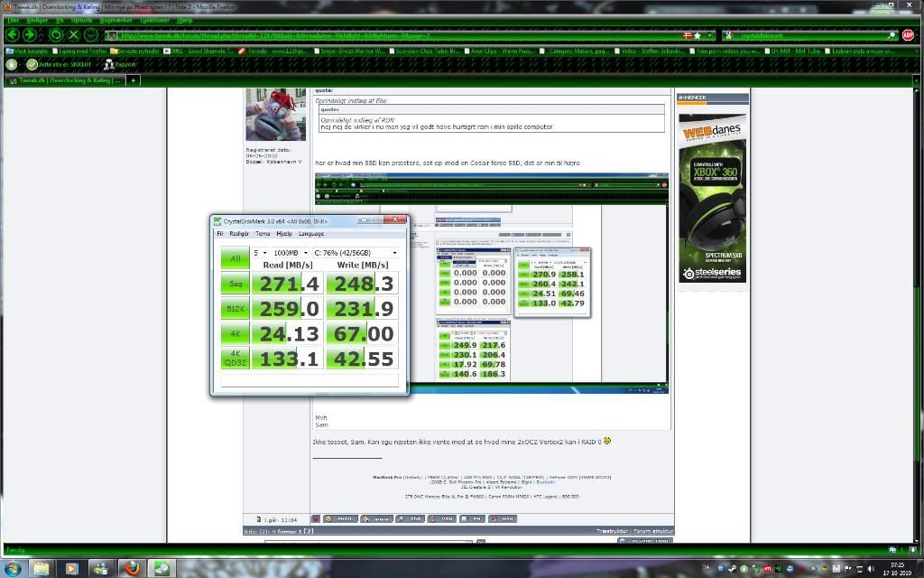Image resolution: width=924 pixels, height=578 pixels.
Task: Reload the page with the refresh icon
Action: (x=56, y=35)
